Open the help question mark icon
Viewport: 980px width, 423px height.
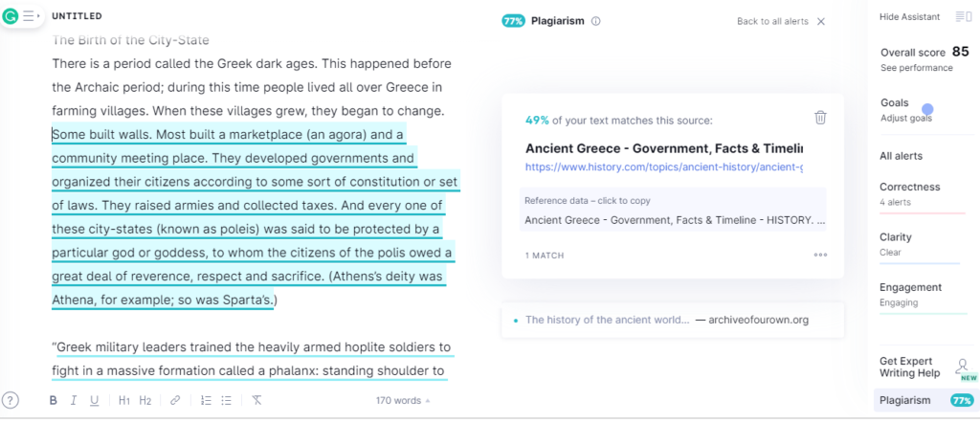tap(11, 400)
